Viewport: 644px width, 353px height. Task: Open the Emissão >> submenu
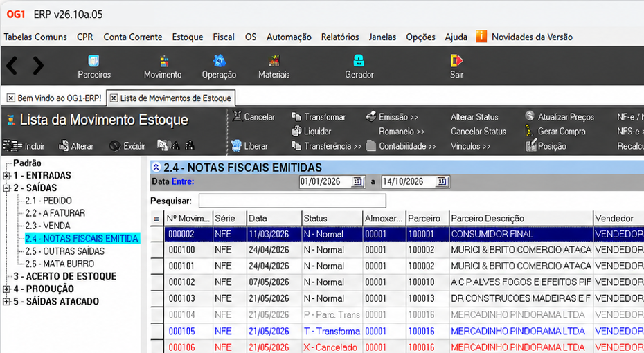pos(398,117)
